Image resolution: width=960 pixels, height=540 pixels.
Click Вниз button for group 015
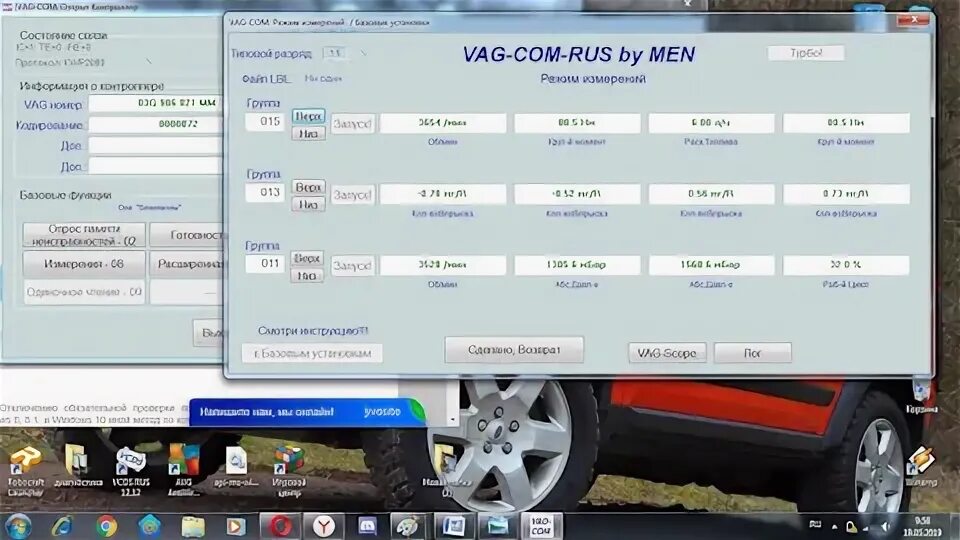pyautogui.click(x=309, y=133)
